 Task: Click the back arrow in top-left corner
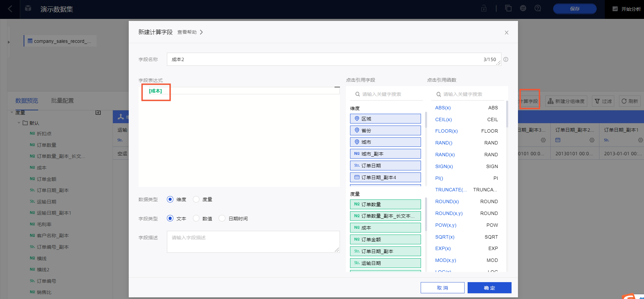(10, 9)
